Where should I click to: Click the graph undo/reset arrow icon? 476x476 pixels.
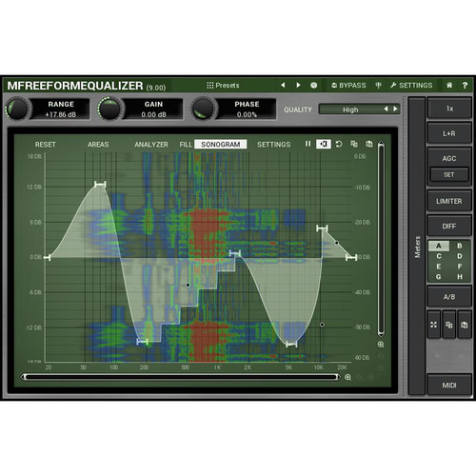point(339,144)
